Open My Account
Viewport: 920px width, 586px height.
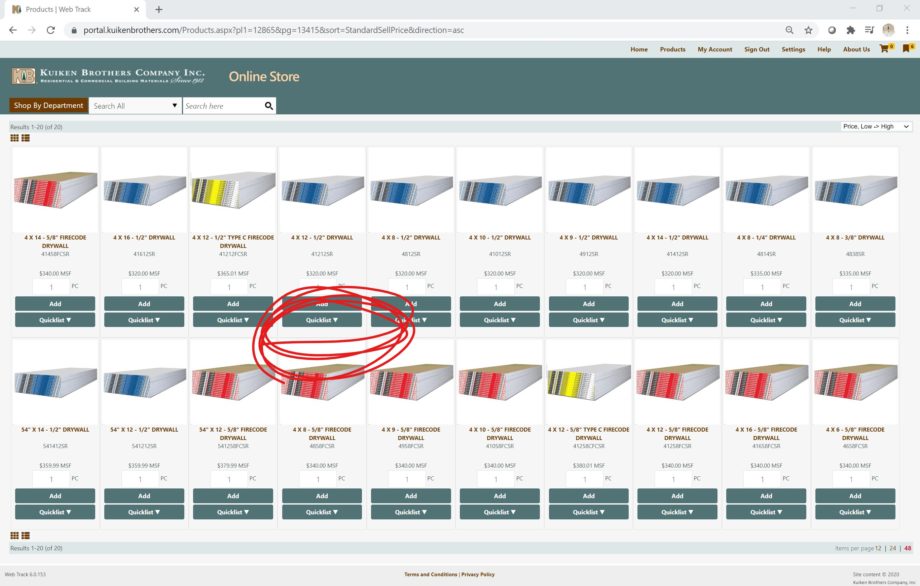pos(715,49)
